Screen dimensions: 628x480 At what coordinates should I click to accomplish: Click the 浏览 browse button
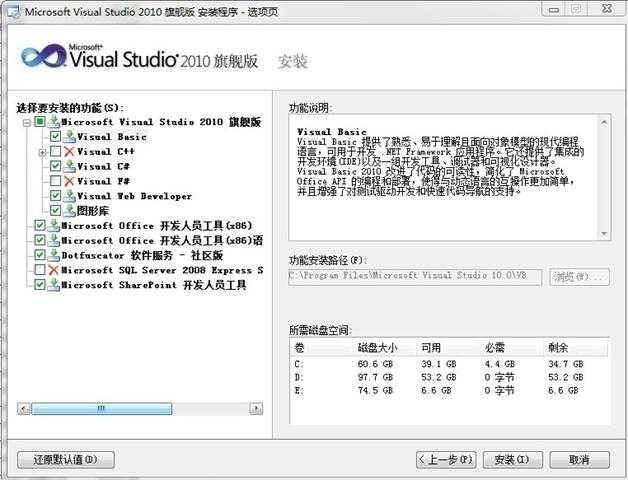(579, 277)
